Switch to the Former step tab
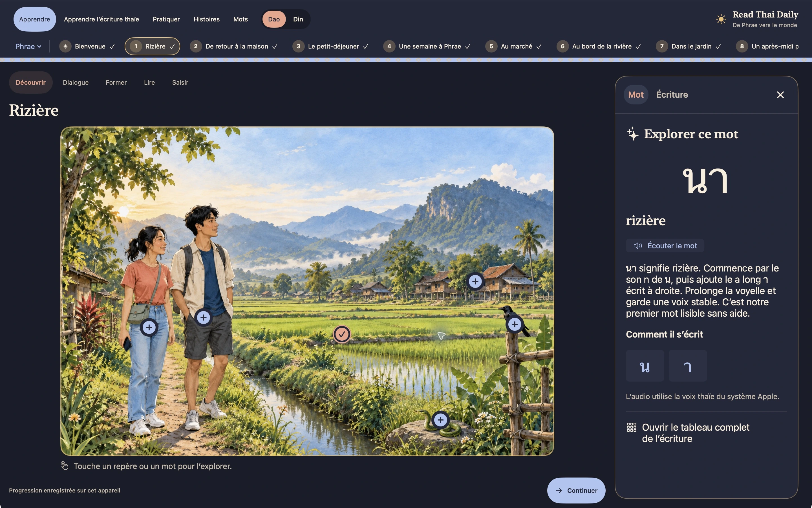The height and width of the screenshot is (508, 812). 116,82
